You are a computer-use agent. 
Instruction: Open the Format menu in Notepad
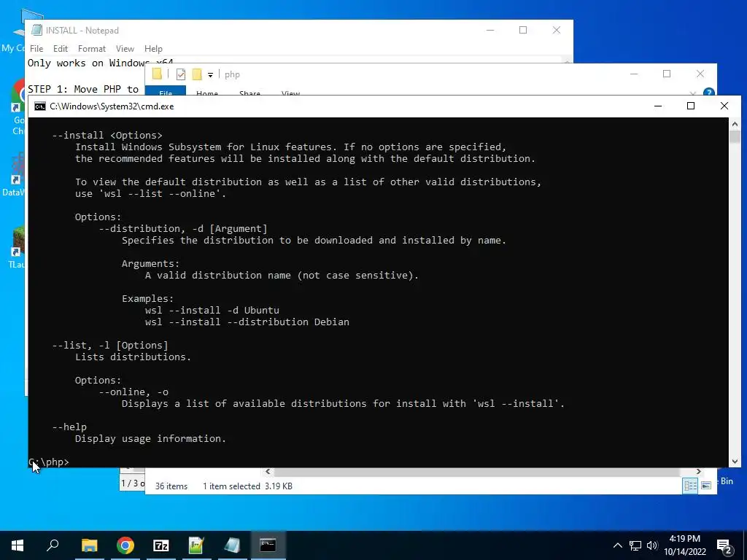click(91, 49)
